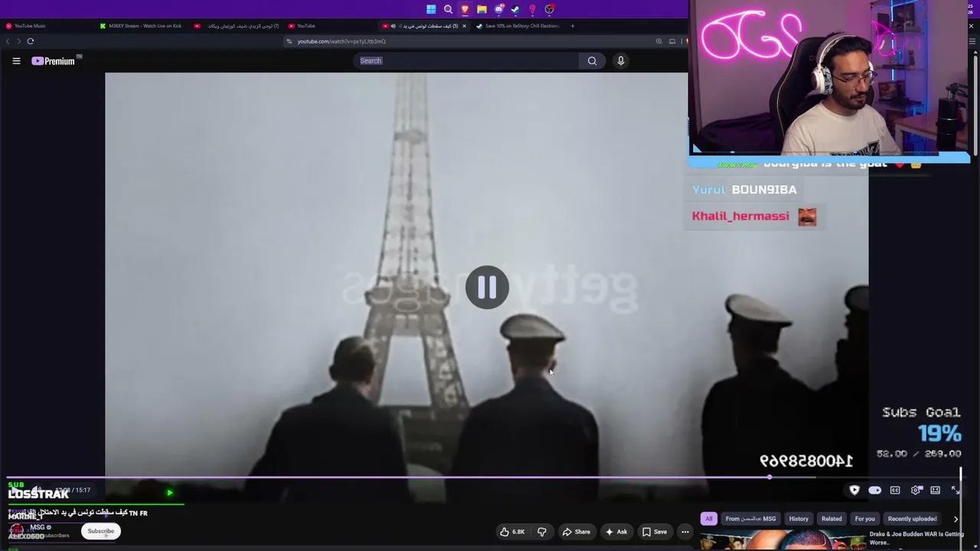Dislike the video
980x551 pixels.
(x=542, y=532)
